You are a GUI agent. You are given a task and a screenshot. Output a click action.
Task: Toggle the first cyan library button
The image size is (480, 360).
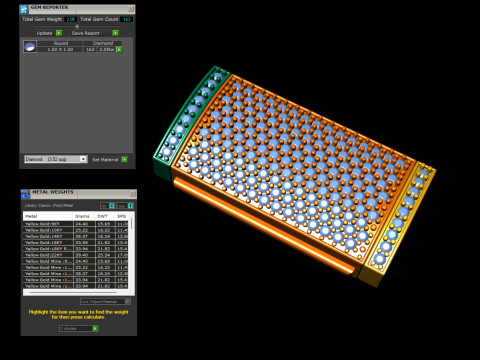tap(112, 206)
